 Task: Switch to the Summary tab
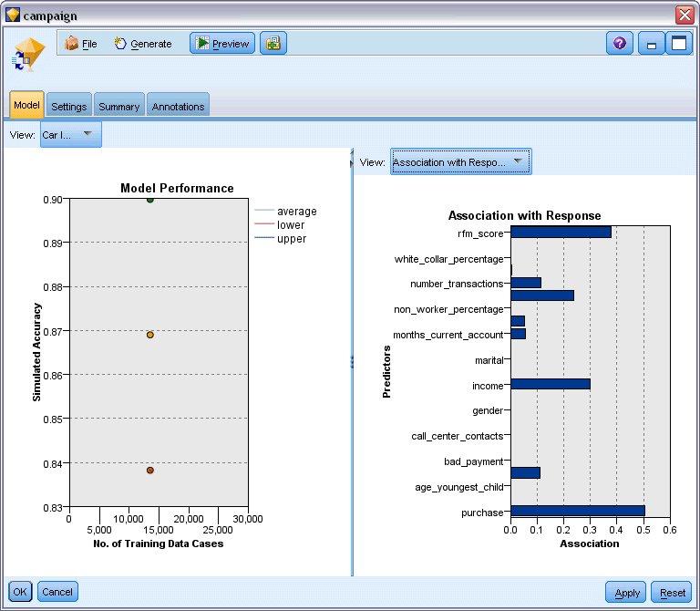119,107
